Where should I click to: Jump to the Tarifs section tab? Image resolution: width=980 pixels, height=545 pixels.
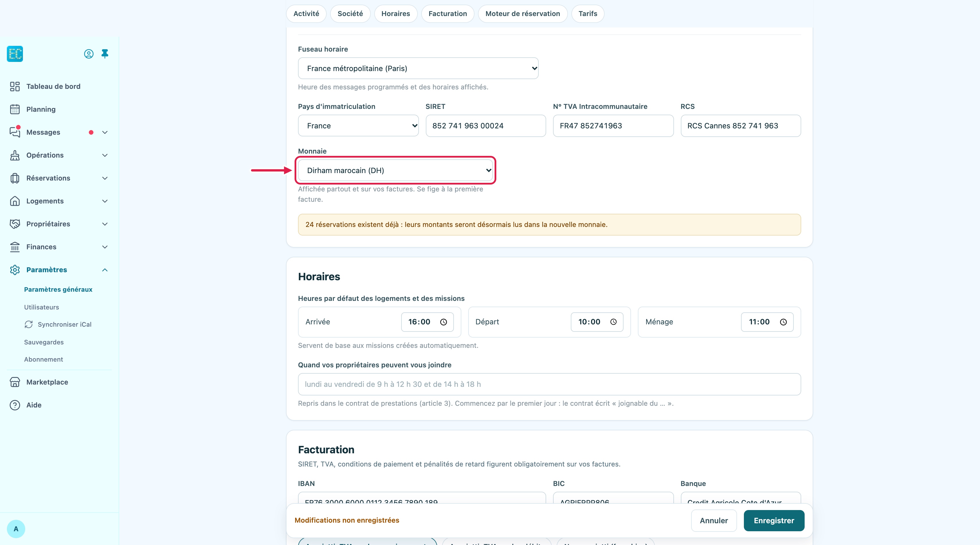pyautogui.click(x=587, y=14)
